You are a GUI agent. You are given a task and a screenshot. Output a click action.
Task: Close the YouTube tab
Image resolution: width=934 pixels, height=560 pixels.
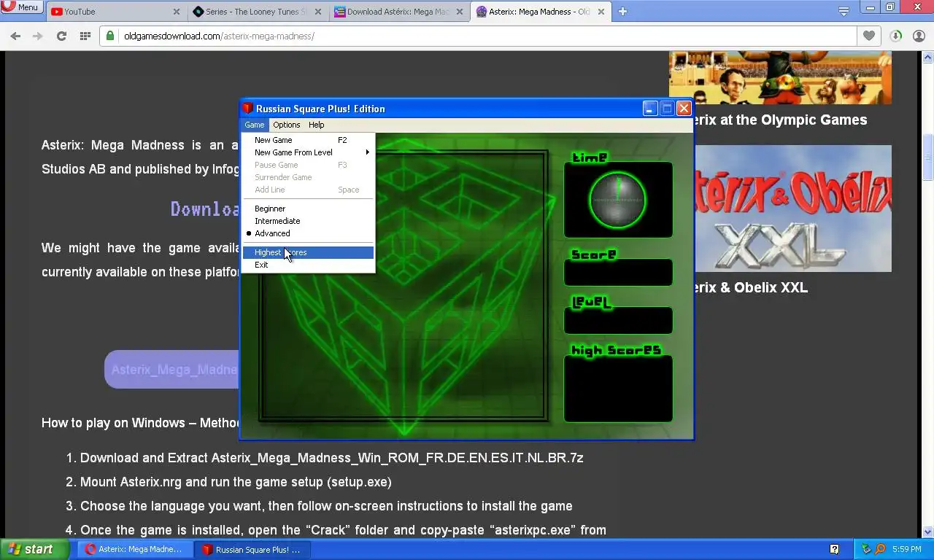point(176,12)
